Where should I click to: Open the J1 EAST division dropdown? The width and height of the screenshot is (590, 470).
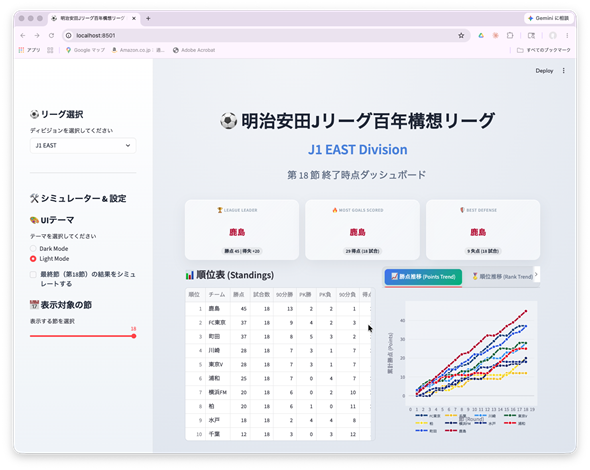pos(83,146)
